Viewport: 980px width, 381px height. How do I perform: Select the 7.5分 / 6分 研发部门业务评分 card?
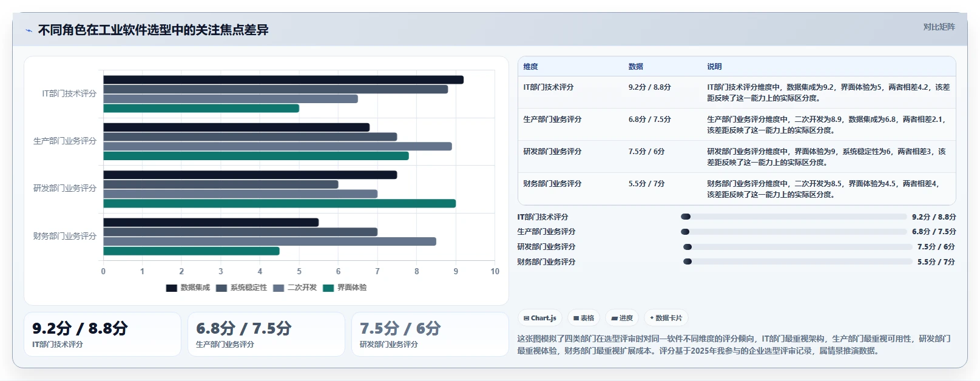430,334
